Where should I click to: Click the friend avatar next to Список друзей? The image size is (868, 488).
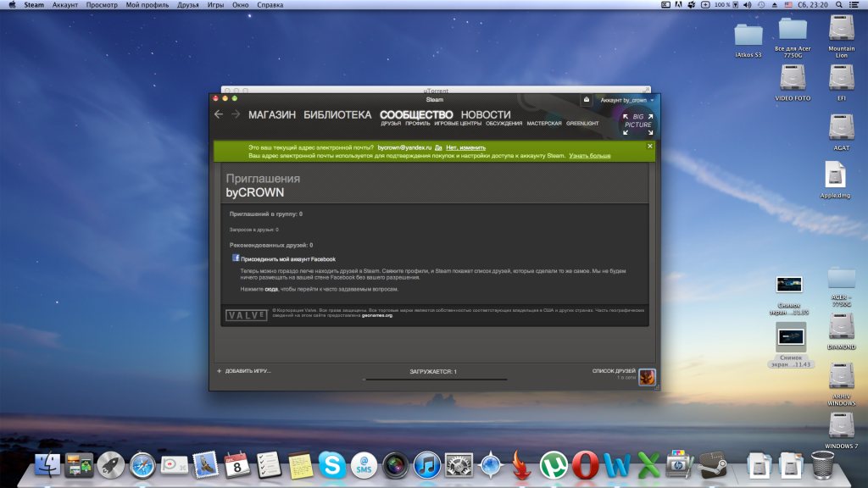coord(647,375)
